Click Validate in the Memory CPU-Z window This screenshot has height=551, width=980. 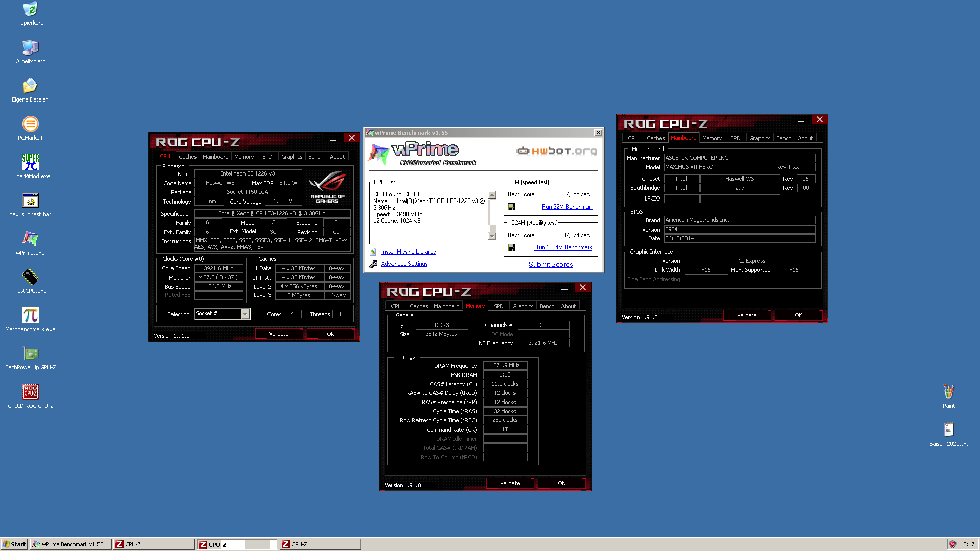[x=510, y=483]
